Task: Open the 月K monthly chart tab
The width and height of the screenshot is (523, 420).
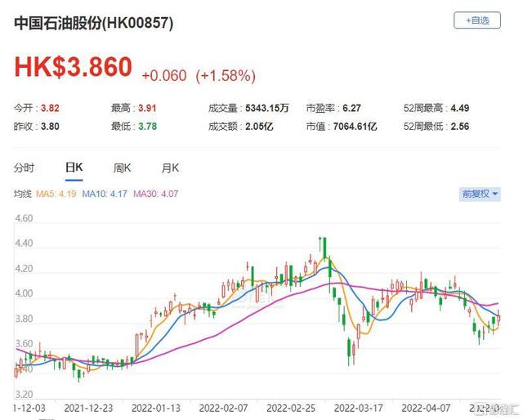Action: (x=170, y=168)
